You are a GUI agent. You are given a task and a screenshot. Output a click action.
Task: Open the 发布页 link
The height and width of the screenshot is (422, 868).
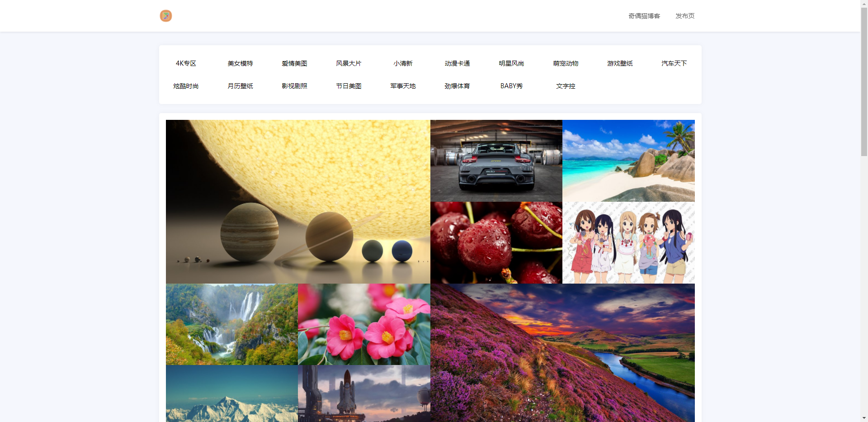[685, 16]
